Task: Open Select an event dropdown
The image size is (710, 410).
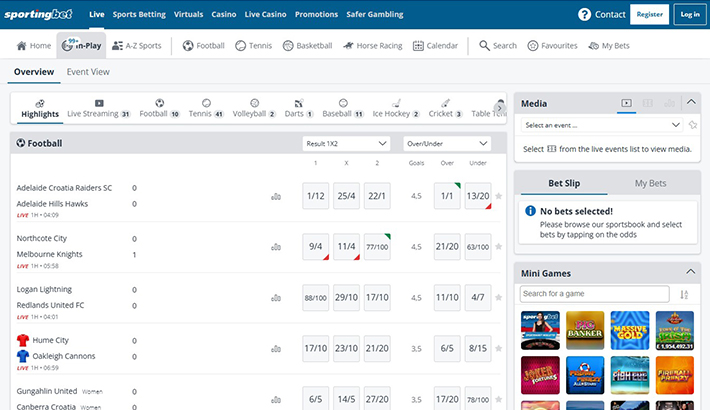Action: tap(602, 125)
